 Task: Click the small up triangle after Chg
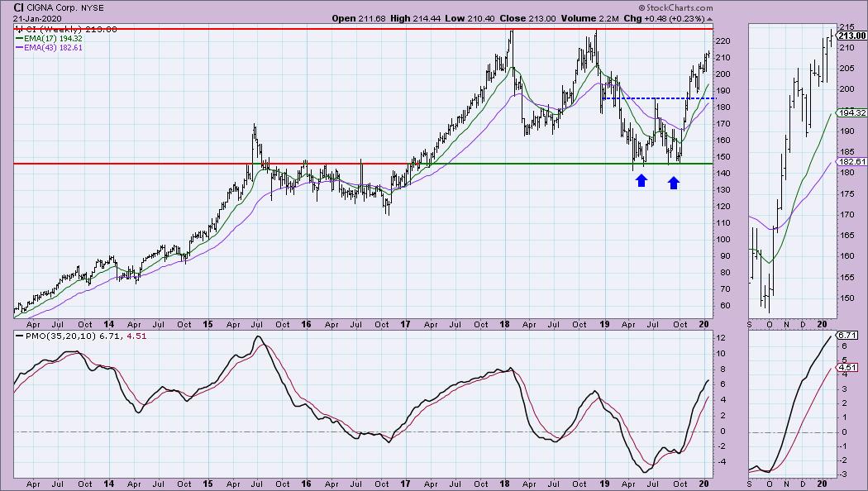coord(709,19)
